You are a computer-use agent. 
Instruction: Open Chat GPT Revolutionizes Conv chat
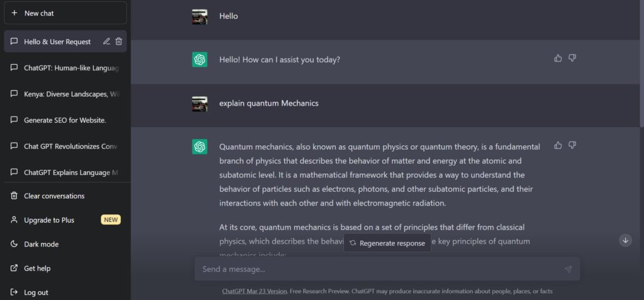(65, 147)
